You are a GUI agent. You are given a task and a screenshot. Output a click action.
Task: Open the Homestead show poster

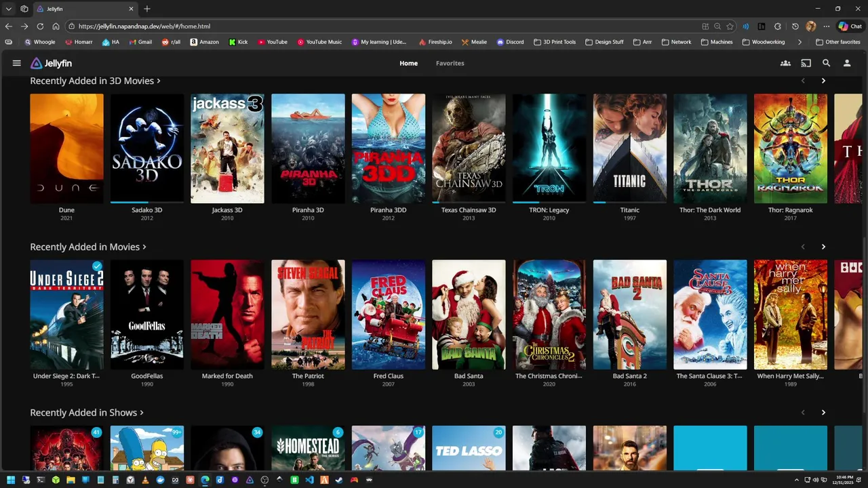308,448
